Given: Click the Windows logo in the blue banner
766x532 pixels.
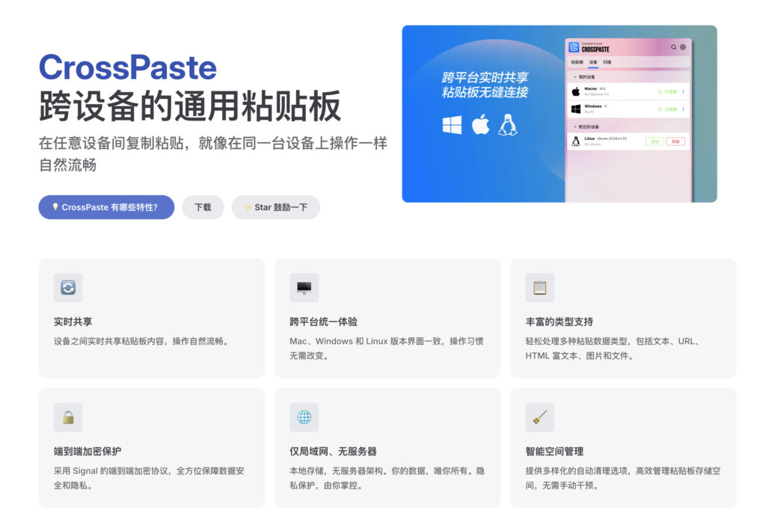Looking at the screenshot, I should (x=451, y=124).
